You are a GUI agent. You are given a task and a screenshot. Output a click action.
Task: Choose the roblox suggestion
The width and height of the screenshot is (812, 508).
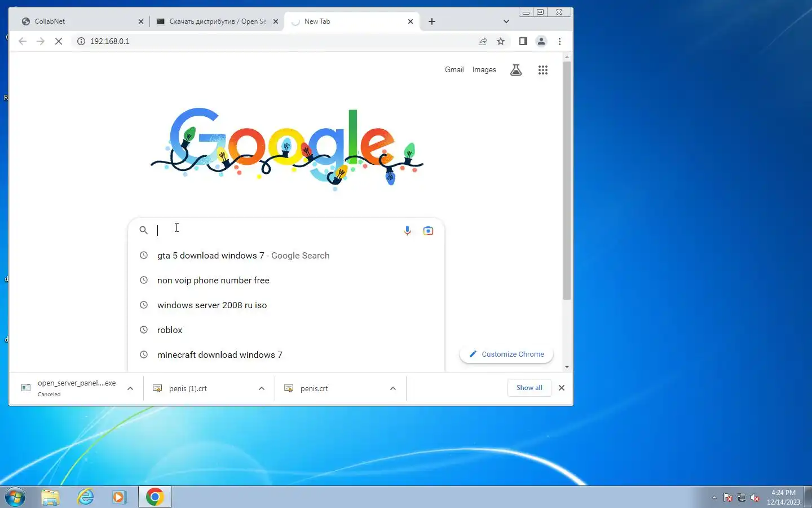pyautogui.click(x=286, y=330)
